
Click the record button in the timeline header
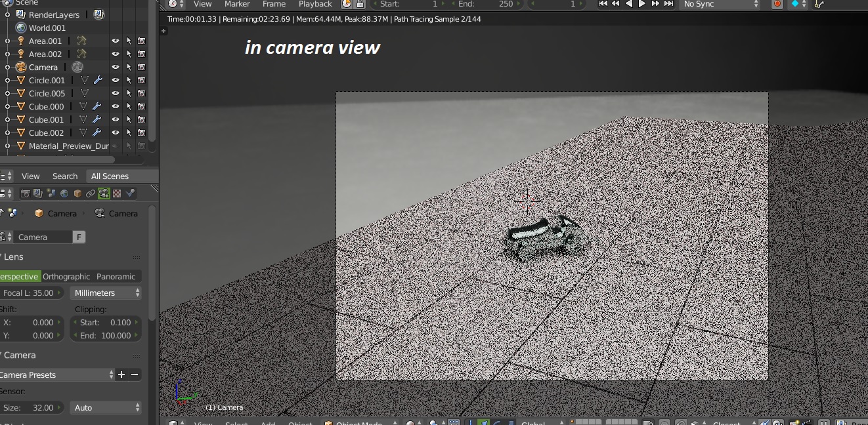[x=777, y=5]
